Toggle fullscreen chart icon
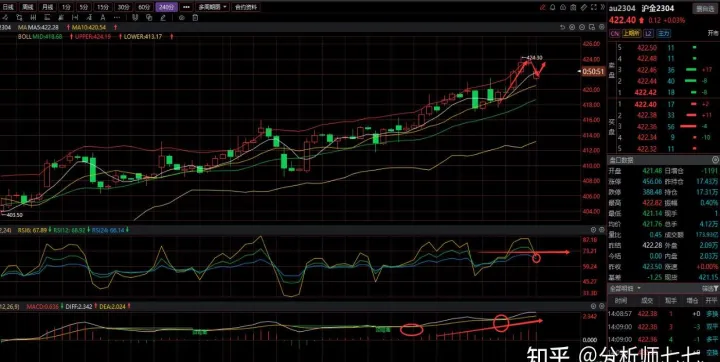 click(x=594, y=7)
